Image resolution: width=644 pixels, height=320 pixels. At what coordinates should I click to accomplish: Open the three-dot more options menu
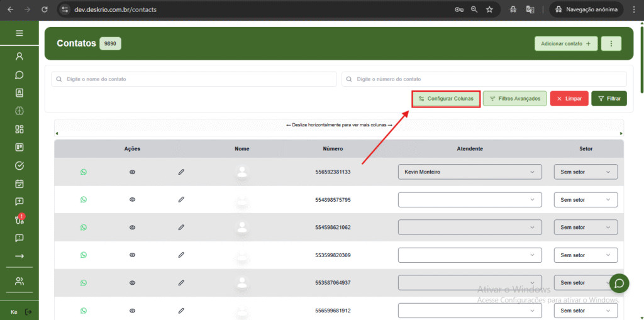(x=611, y=43)
